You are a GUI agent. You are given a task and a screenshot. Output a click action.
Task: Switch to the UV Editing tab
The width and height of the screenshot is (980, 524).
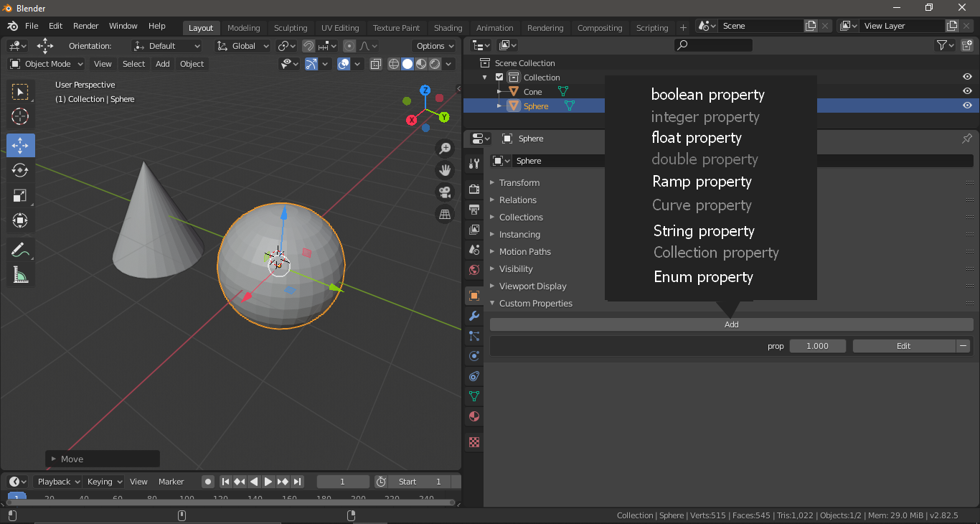340,28
